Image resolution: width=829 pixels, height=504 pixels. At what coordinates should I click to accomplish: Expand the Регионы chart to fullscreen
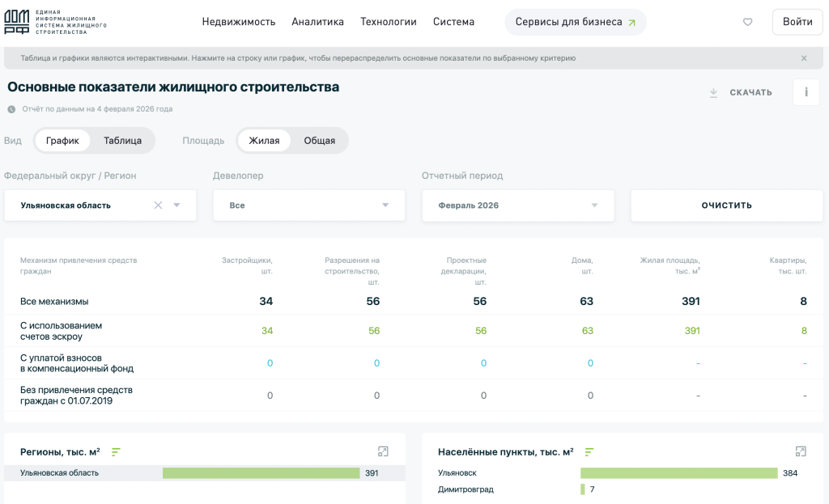pyautogui.click(x=383, y=451)
